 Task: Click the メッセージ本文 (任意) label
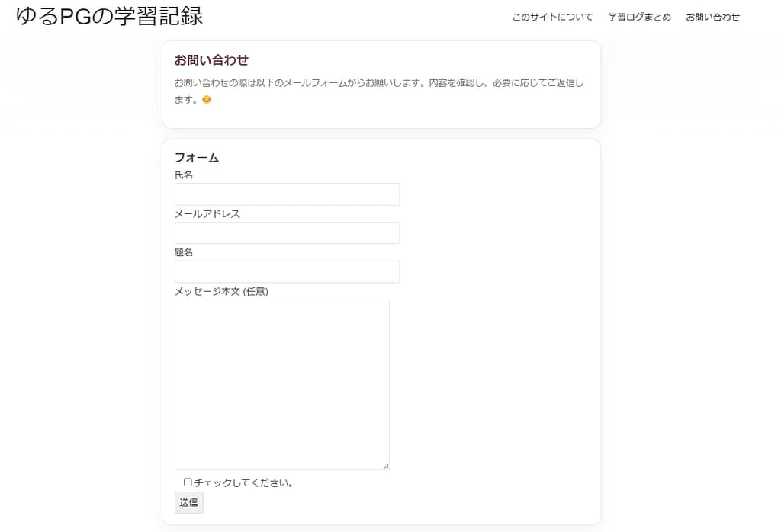click(221, 291)
